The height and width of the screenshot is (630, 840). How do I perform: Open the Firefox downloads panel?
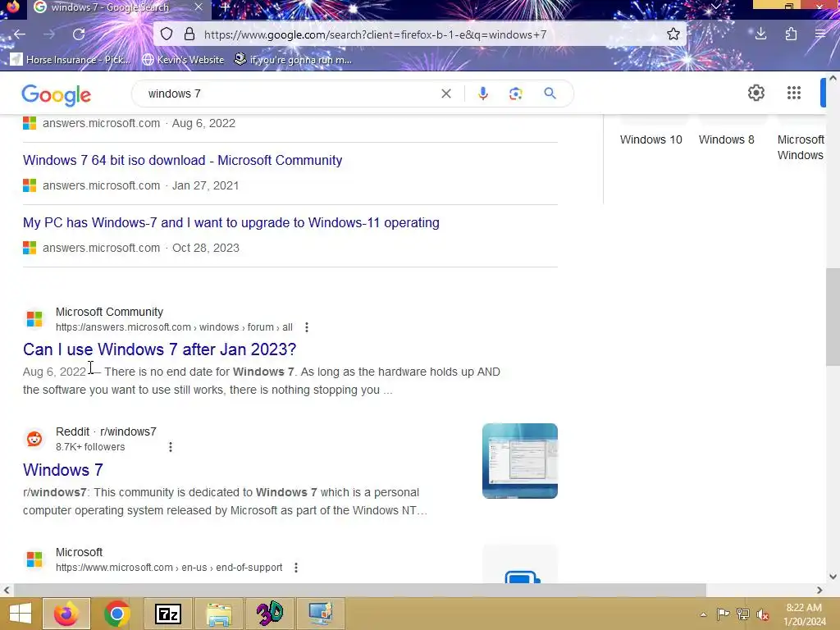point(760,34)
